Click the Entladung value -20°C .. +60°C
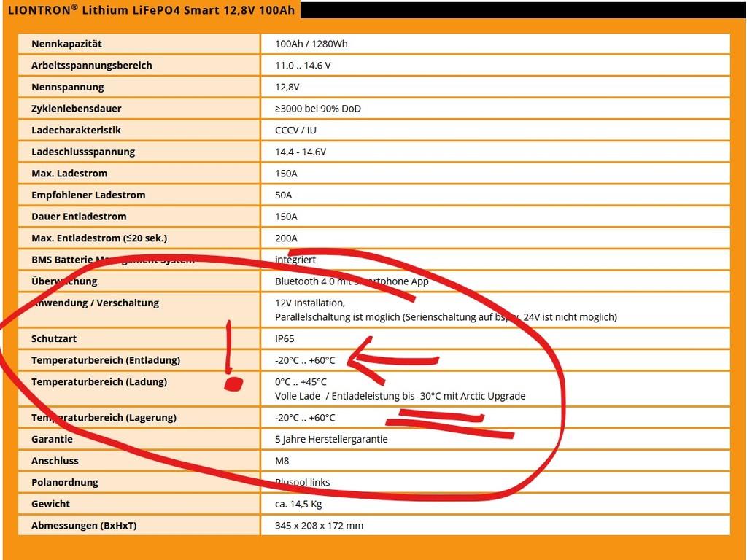This screenshot has width=747, height=560. tap(305, 360)
